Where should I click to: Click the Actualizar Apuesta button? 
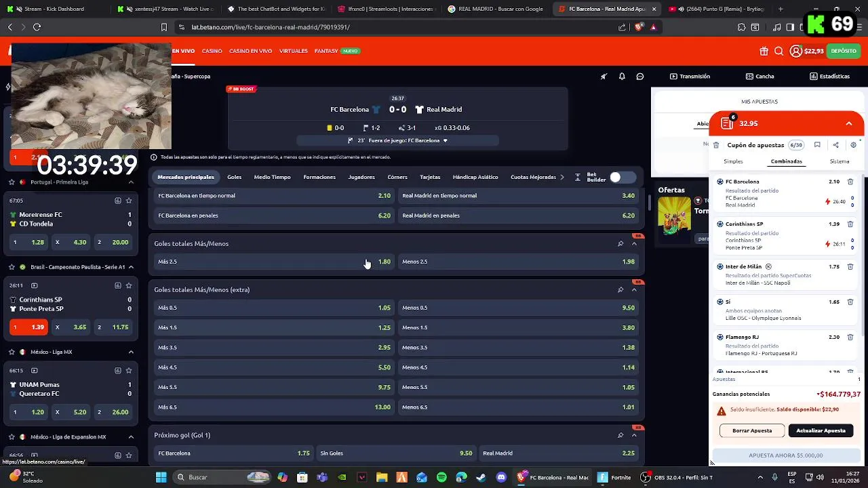pyautogui.click(x=821, y=430)
